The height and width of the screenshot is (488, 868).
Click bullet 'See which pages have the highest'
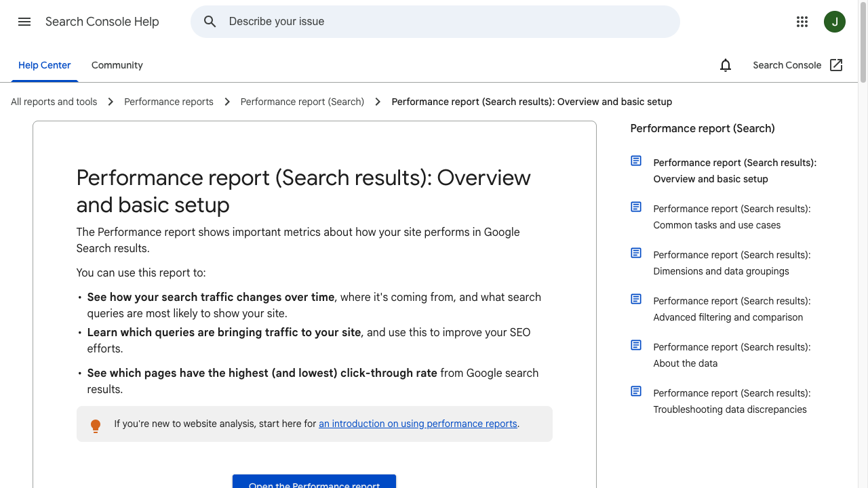click(x=313, y=381)
